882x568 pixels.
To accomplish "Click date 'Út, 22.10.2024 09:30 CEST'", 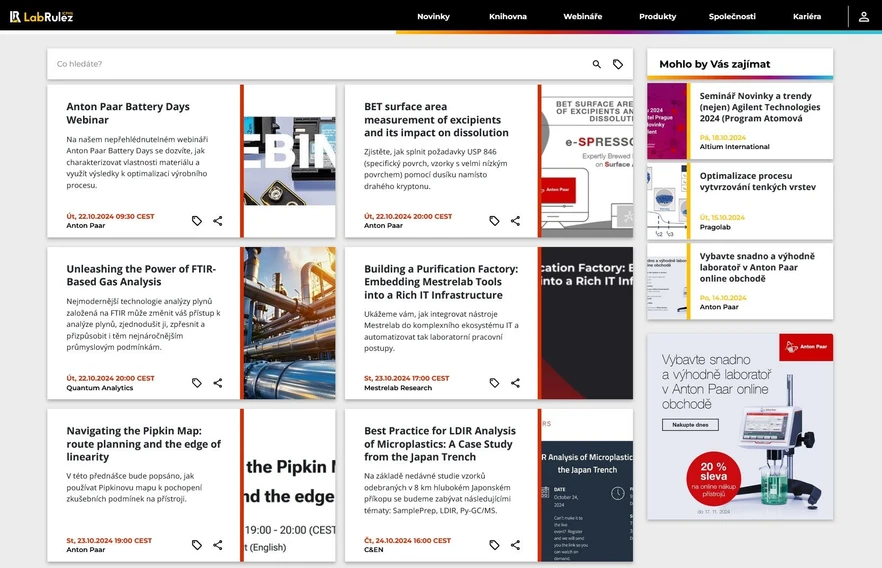I will point(110,216).
